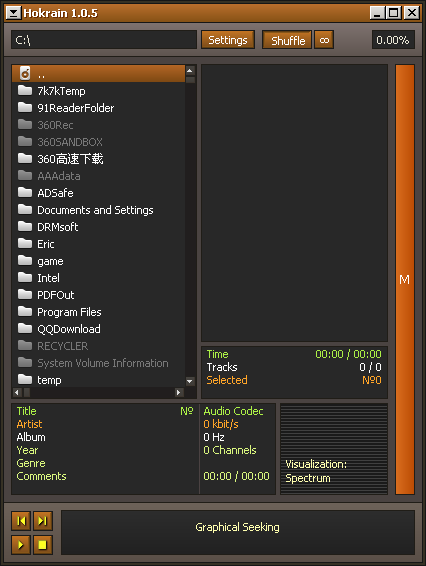
Task: Open the Program Files folder
Action: (x=98, y=312)
